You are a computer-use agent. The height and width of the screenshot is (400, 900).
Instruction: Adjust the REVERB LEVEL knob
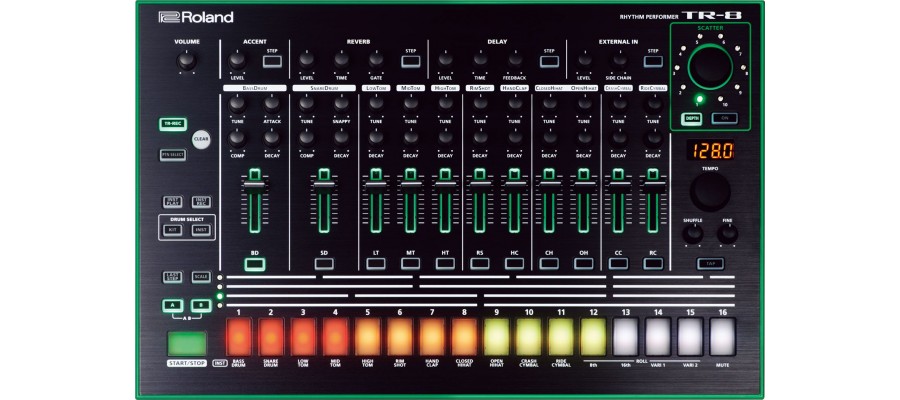click(x=307, y=60)
